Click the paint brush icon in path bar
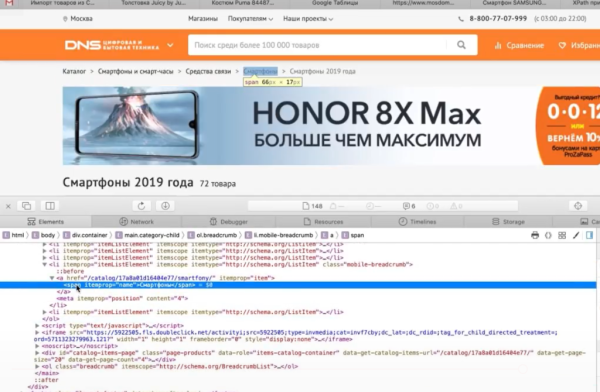 point(576,235)
